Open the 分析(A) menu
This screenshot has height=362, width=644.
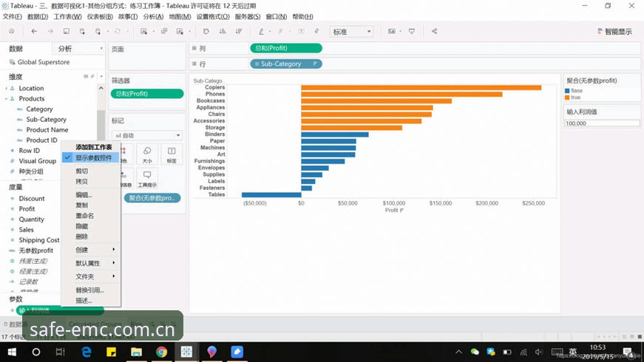click(153, 16)
